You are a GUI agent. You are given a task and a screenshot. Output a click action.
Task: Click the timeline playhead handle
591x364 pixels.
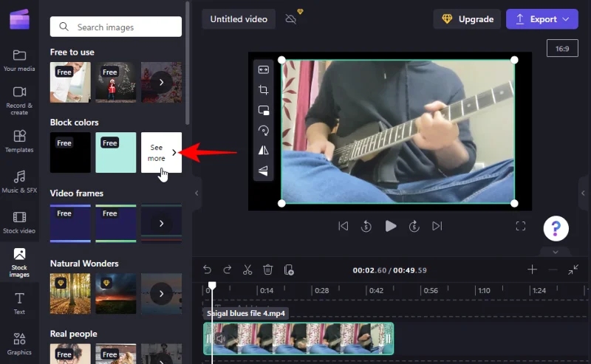click(x=212, y=285)
